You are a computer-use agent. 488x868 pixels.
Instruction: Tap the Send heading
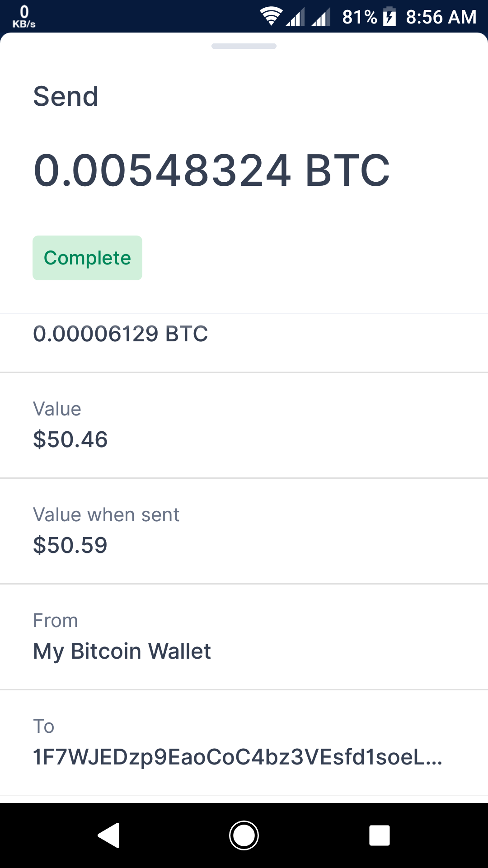click(x=66, y=96)
